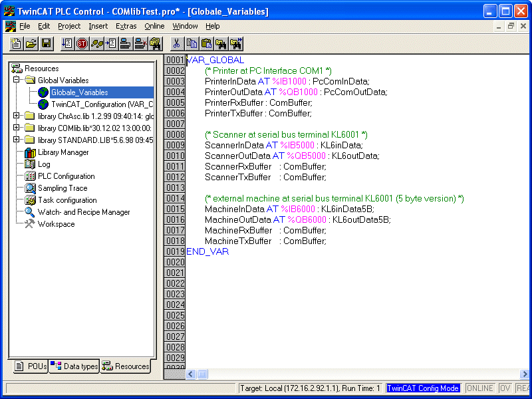The width and height of the screenshot is (532, 399).
Task: Expand the library ChrAsc.lib node
Action: click(16, 116)
